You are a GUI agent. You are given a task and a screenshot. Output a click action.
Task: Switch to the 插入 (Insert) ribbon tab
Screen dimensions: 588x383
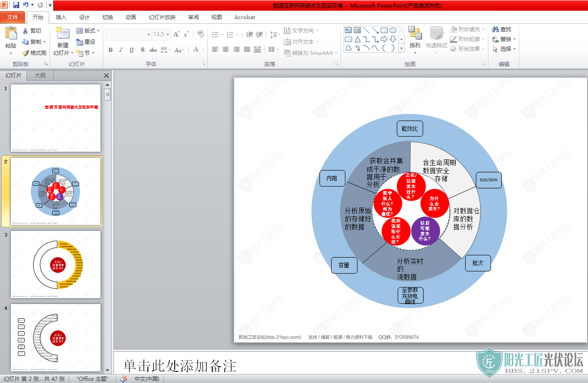coord(61,17)
